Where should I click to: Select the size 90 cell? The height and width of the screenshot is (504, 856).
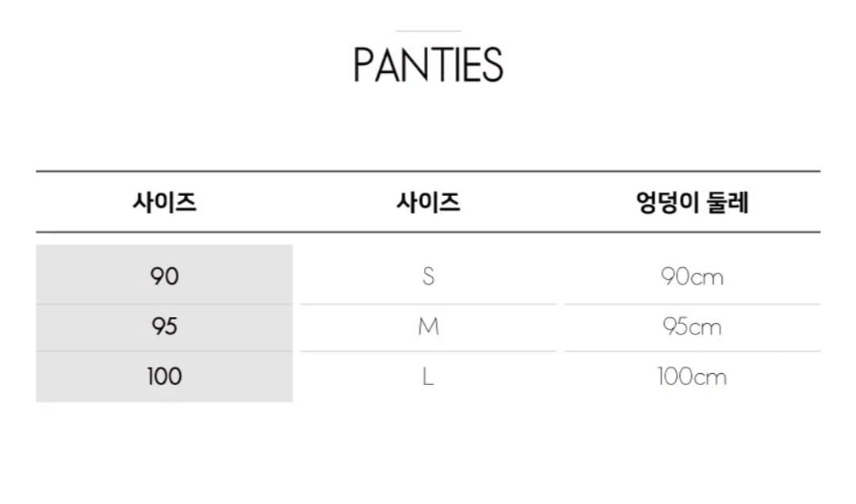tap(164, 275)
